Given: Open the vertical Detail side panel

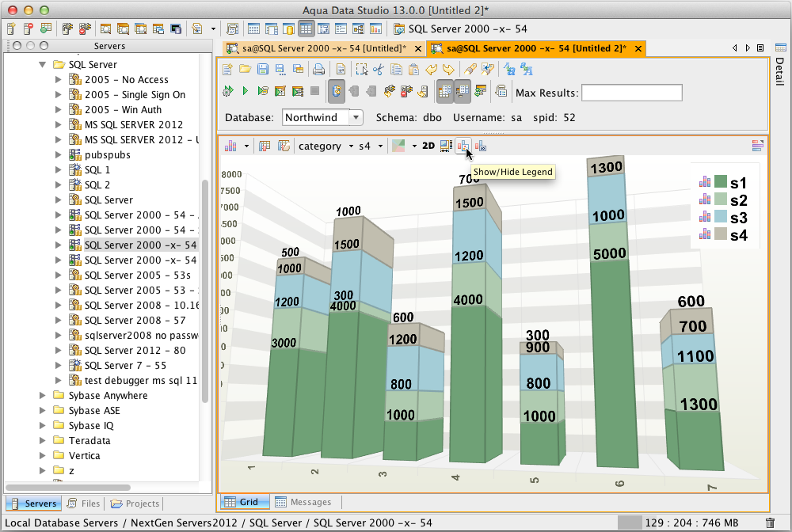Looking at the screenshot, I should pos(780,66).
